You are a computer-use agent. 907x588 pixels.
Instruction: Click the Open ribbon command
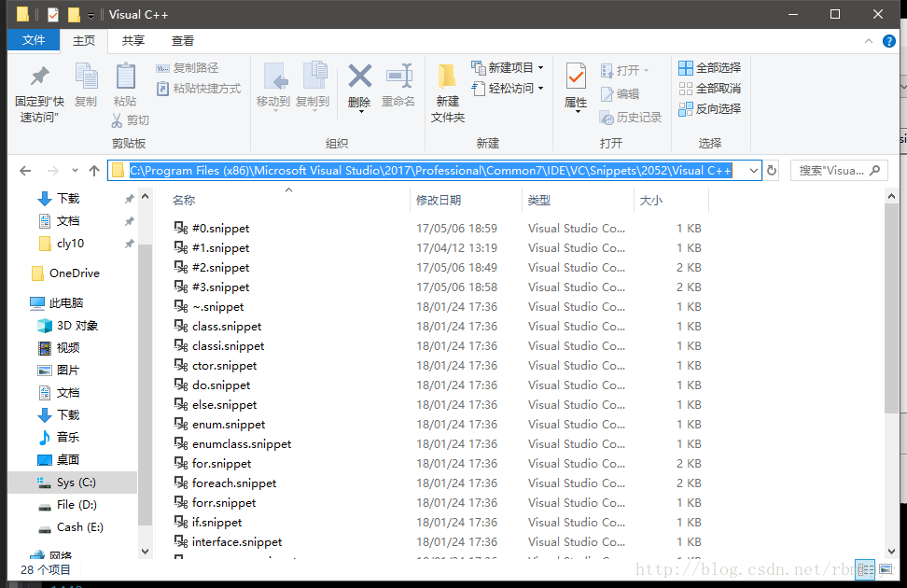[624, 71]
